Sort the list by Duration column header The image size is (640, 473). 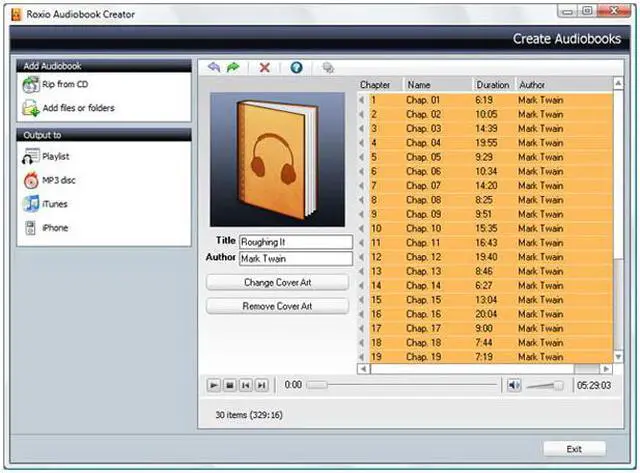tap(493, 85)
